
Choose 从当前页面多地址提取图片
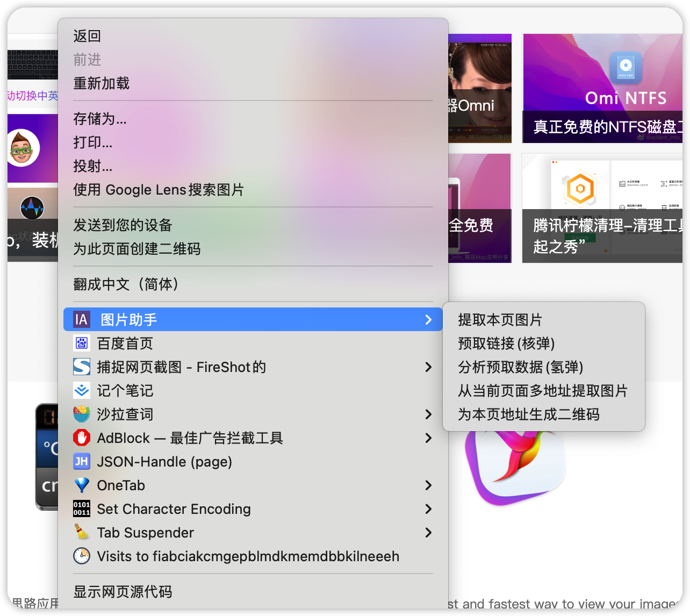(544, 391)
